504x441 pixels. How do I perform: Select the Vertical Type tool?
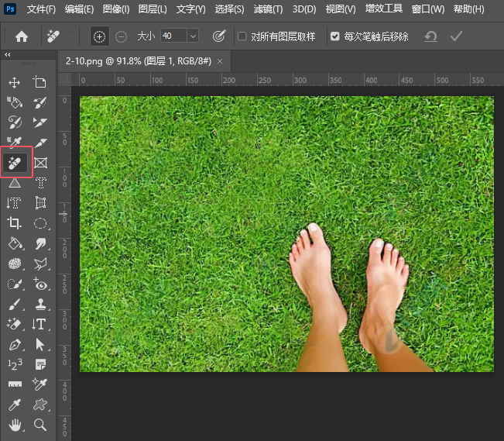click(39, 324)
